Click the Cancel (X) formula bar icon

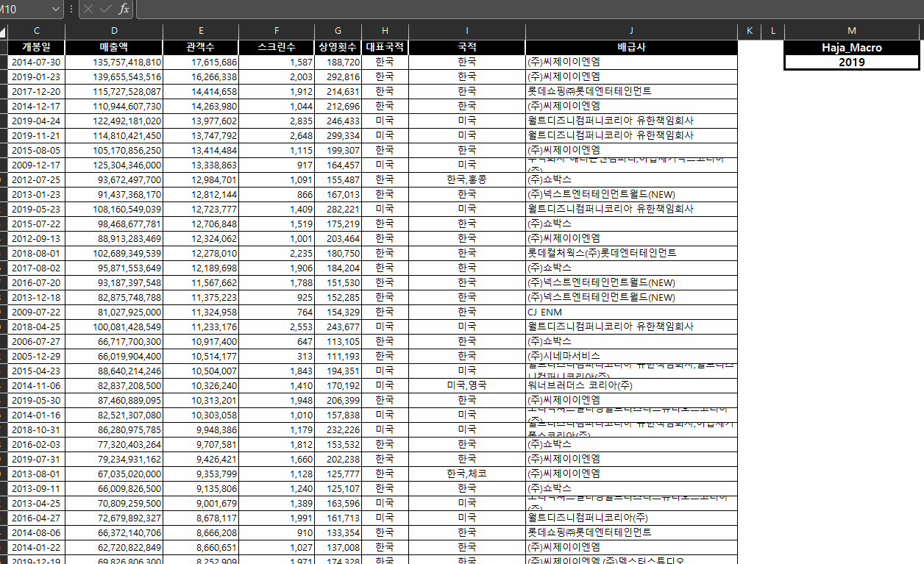pyautogui.click(x=88, y=9)
